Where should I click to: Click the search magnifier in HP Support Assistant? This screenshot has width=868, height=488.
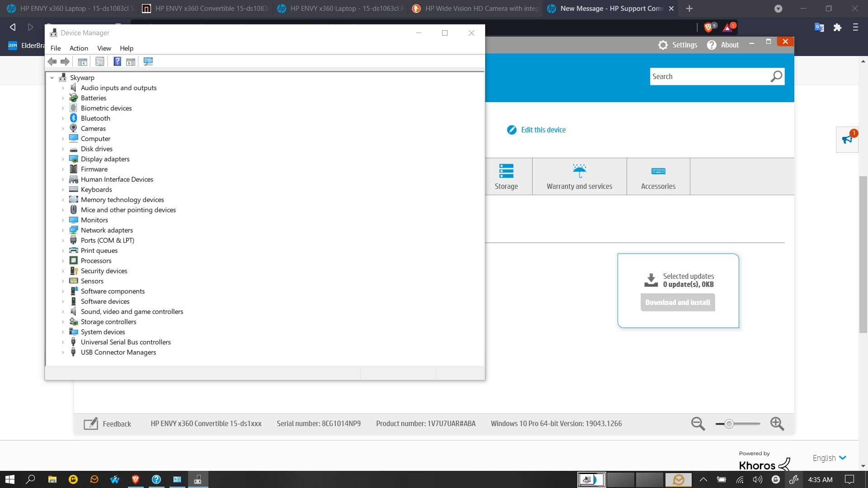(776, 76)
